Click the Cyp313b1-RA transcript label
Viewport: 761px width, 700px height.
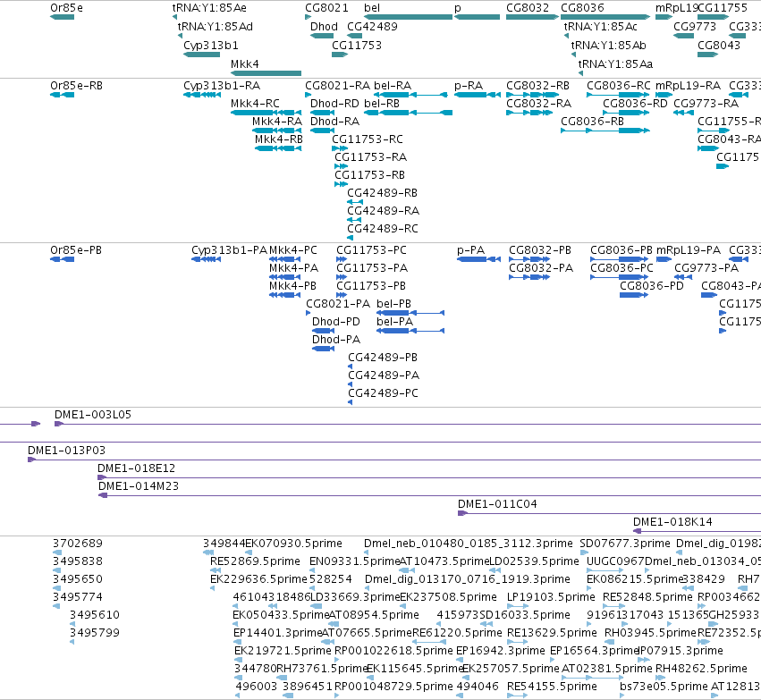[x=222, y=86]
